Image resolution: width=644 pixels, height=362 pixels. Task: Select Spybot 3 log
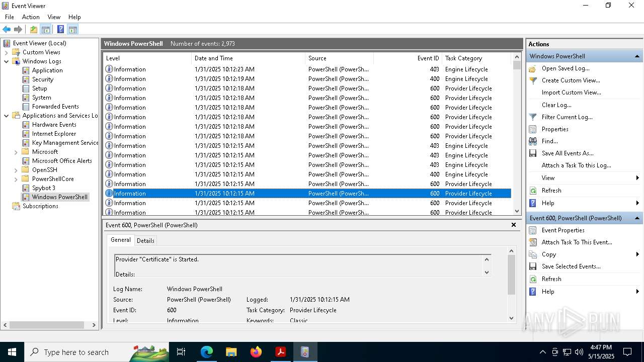(x=44, y=188)
